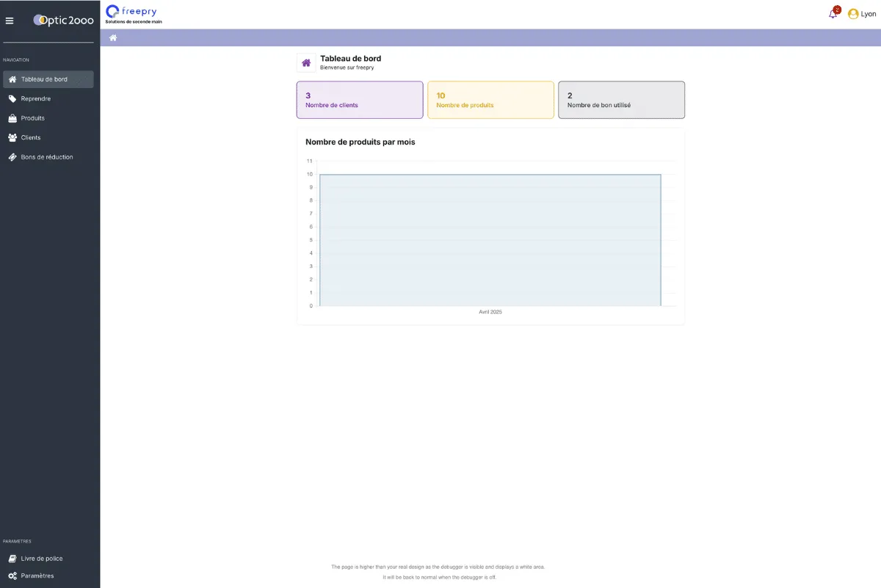
Task: Click the Livre de police book icon
Action: pyautogui.click(x=12, y=559)
